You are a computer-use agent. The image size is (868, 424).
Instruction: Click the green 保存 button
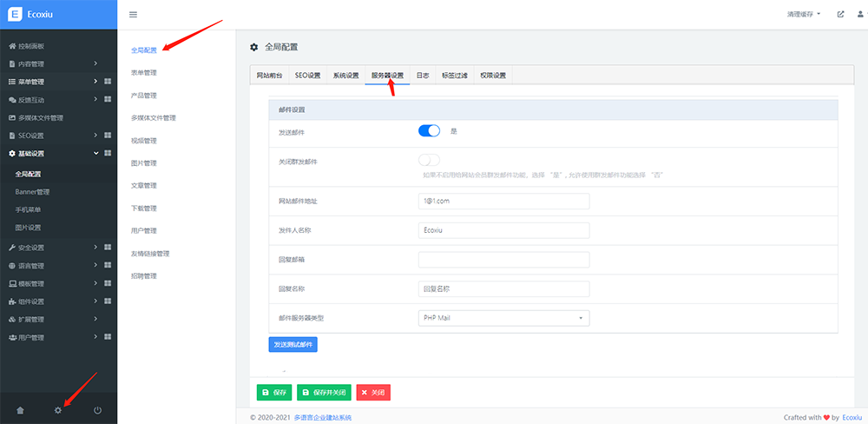274,393
